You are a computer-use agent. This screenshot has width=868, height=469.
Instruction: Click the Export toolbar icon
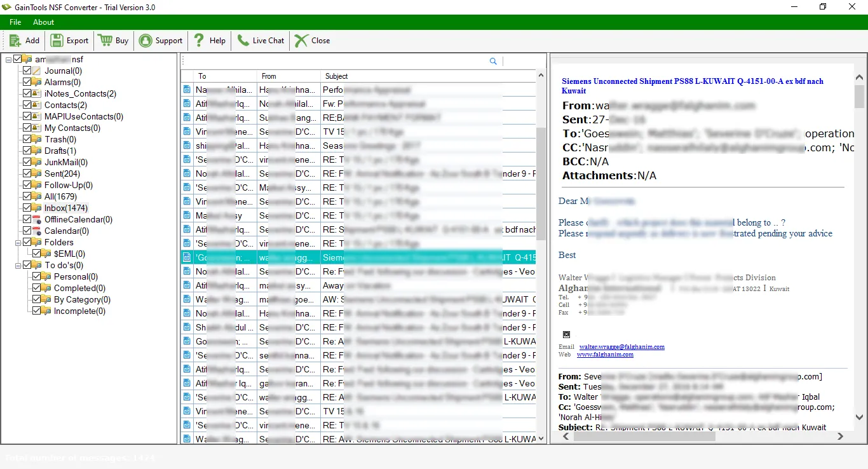(57, 41)
